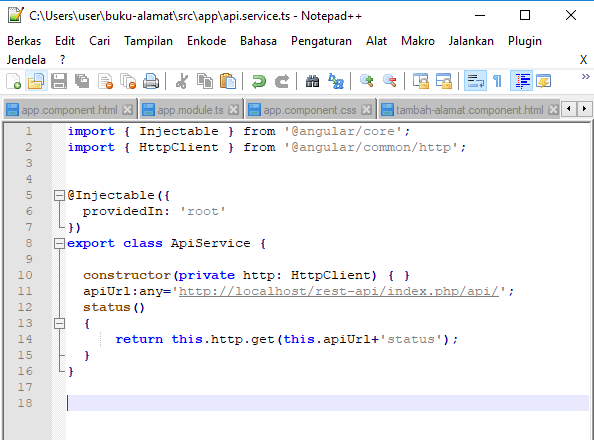Undo last action with green arrow icon
Viewport: 594px width, 440px height.
[x=259, y=81]
